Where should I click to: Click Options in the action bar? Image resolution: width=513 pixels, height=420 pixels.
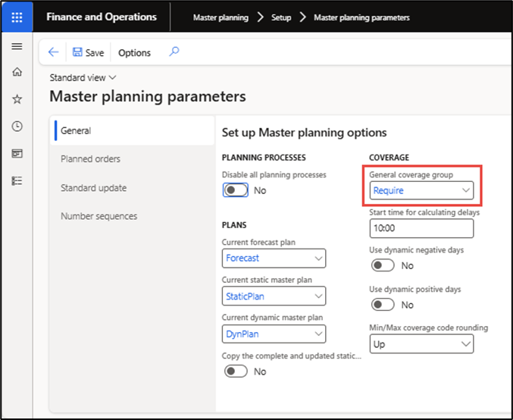pos(134,53)
